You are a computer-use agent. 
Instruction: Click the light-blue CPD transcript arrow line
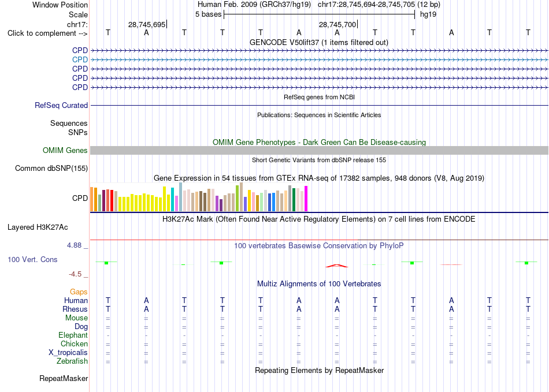[319, 60]
